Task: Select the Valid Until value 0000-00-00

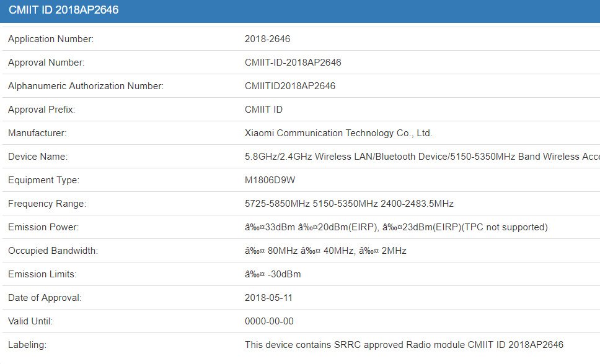Action: (x=269, y=321)
